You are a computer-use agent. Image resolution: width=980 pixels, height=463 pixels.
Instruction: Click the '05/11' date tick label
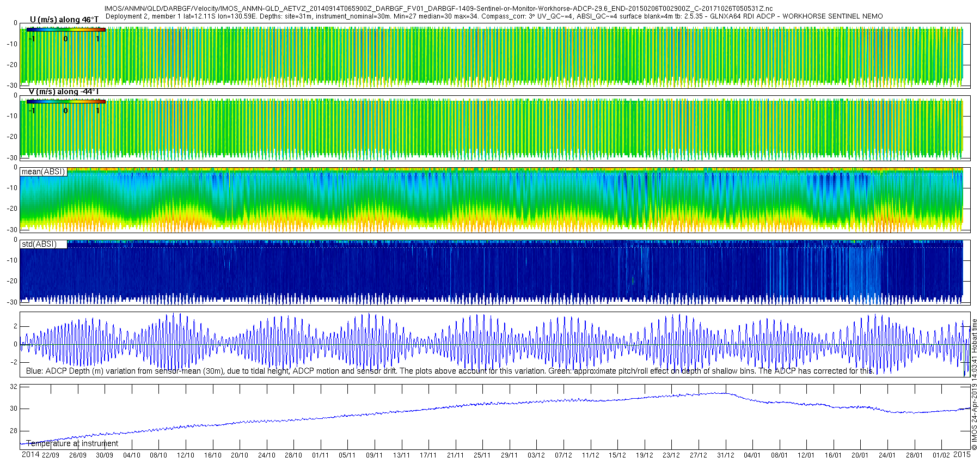point(347,455)
